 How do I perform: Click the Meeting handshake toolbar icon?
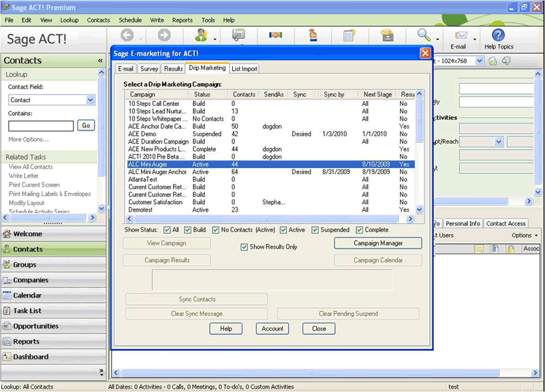[276, 35]
